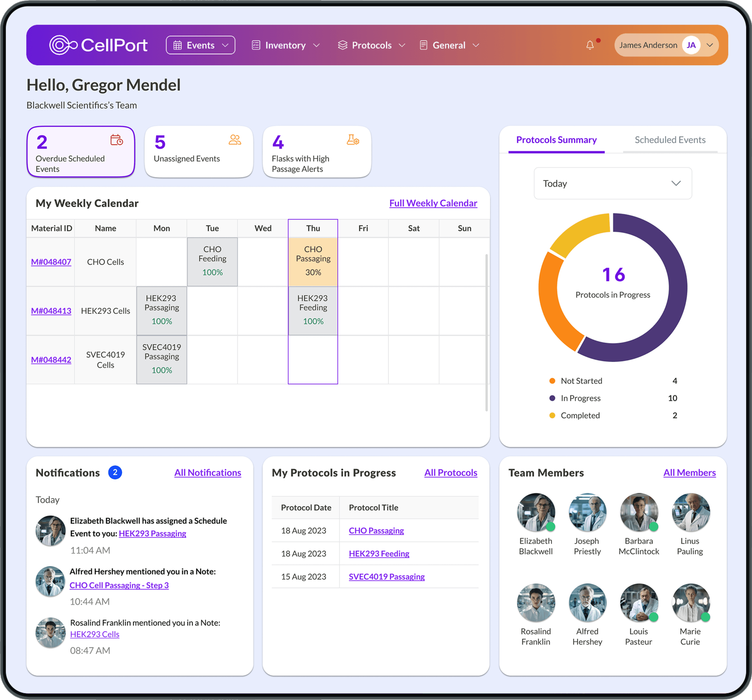Screen dimensions: 752x700
Task: Click the flask alert icon
Action: click(x=353, y=140)
